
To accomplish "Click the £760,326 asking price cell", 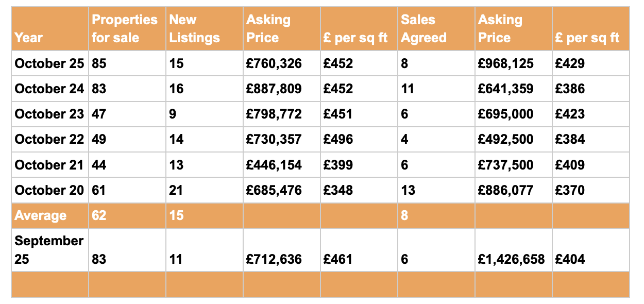I will click(x=274, y=63).
